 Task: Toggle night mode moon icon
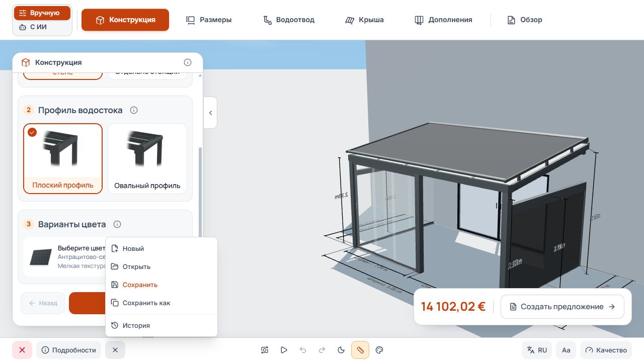(341, 350)
